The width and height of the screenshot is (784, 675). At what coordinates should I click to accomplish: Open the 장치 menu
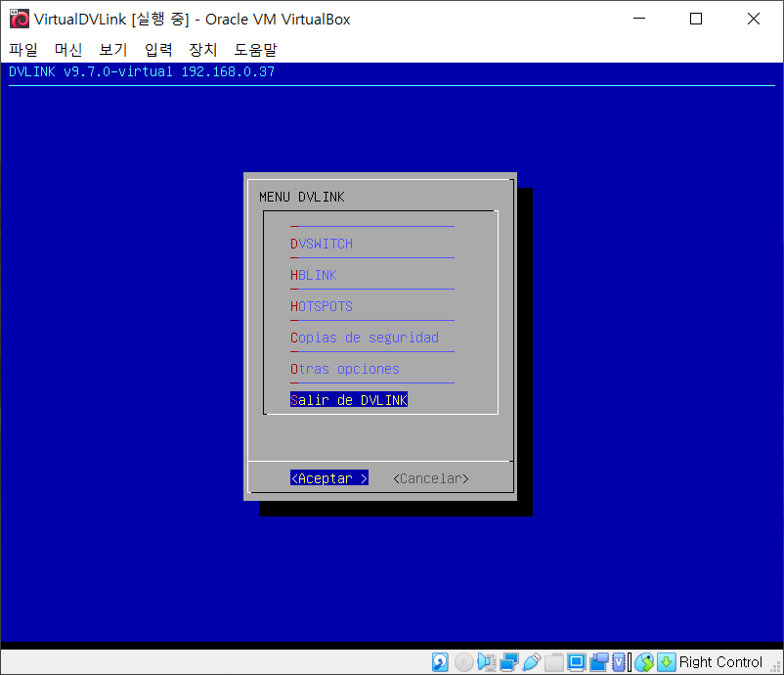203,50
